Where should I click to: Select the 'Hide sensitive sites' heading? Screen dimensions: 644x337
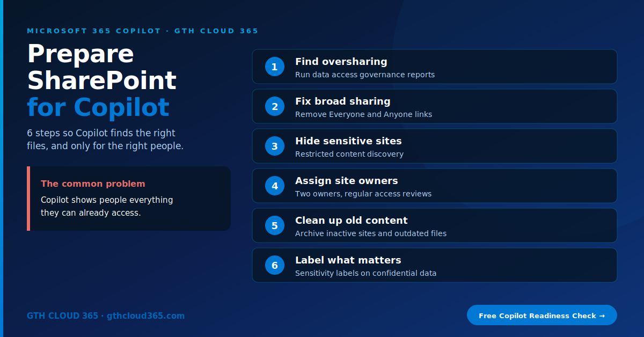click(x=348, y=141)
